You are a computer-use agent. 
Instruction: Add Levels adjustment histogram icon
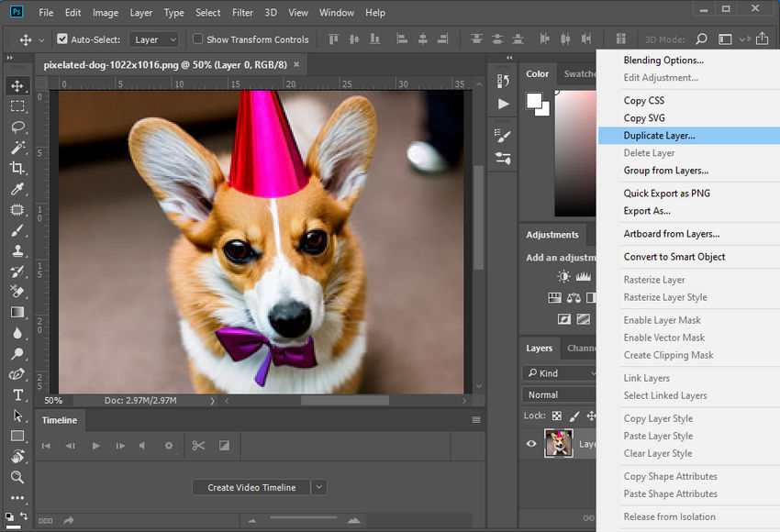click(583, 276)
